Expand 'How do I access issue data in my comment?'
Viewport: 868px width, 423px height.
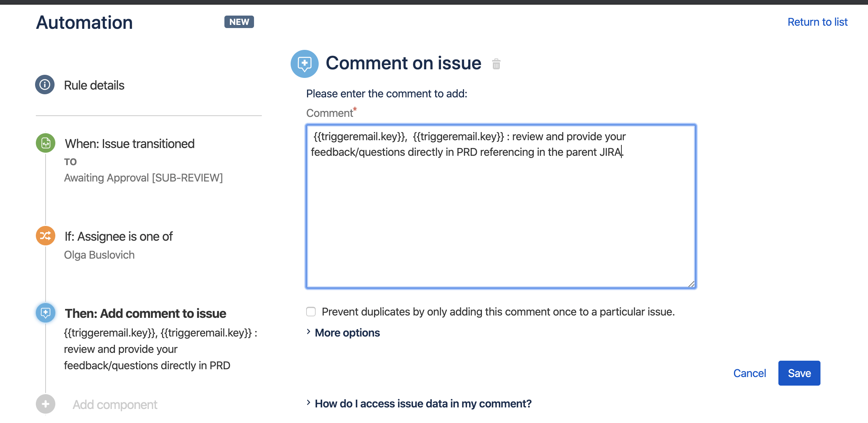423,404
